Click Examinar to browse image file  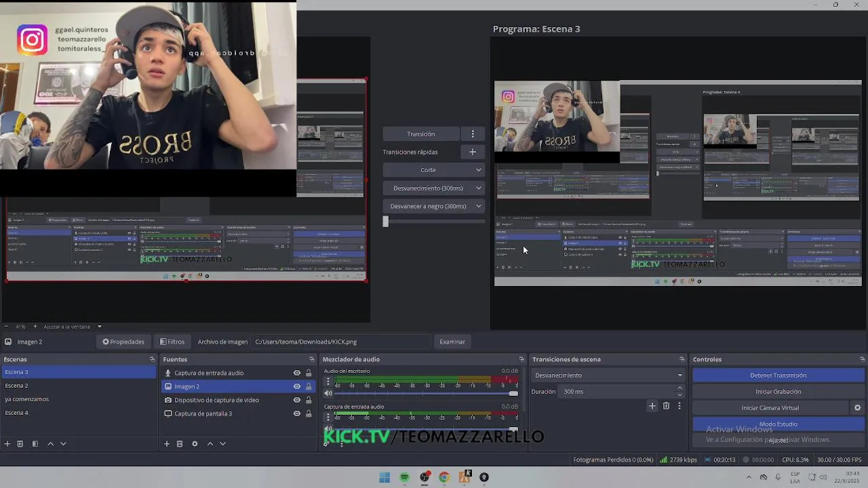pyautogui.click(x=452, y=342)
